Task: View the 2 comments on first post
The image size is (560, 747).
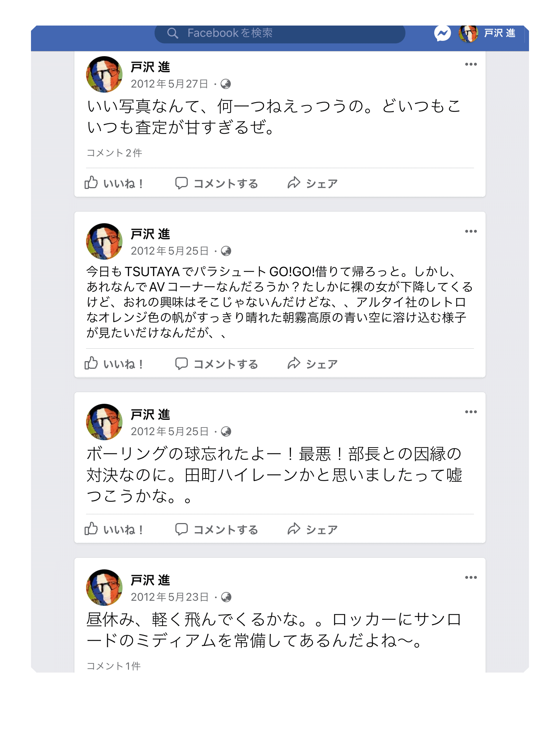Action: (114, 153)
